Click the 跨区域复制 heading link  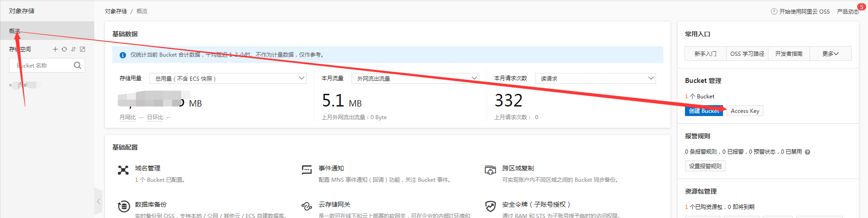pyautogui.click(x=518, y=168)
